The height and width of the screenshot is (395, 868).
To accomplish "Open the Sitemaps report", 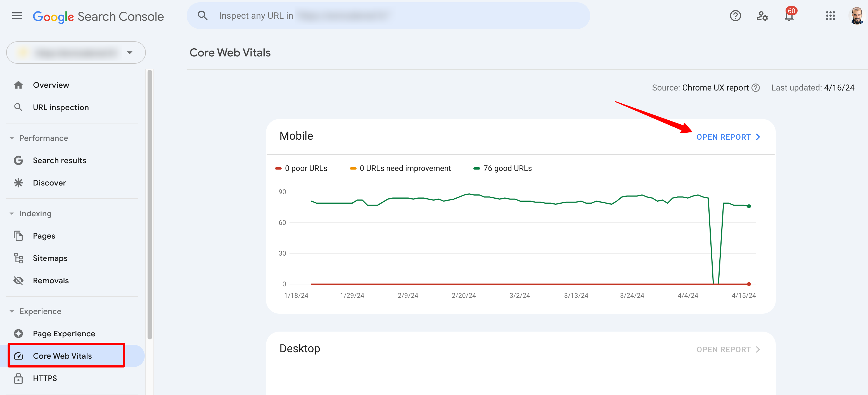I will [50, 258].
